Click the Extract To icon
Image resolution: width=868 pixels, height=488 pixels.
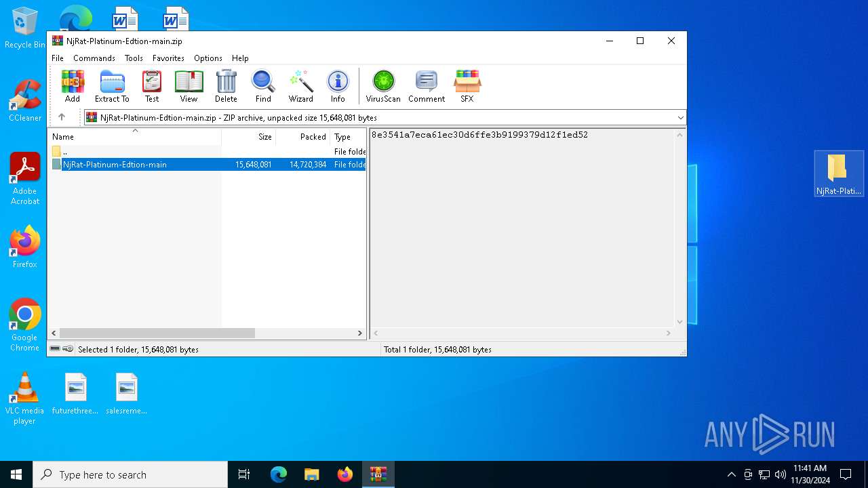pyautogui.click(x=112, y=86)
